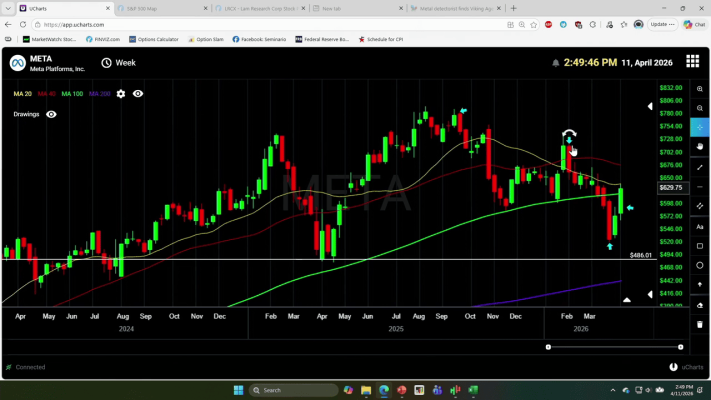Click the right handle of range slider
The width and height of the screenshot is (711, 400).
pos(680,347)
